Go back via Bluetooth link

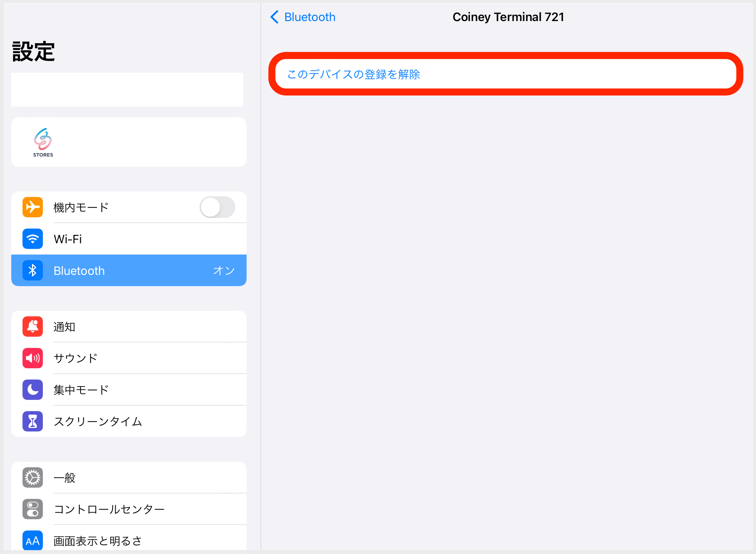coord(309,17)
